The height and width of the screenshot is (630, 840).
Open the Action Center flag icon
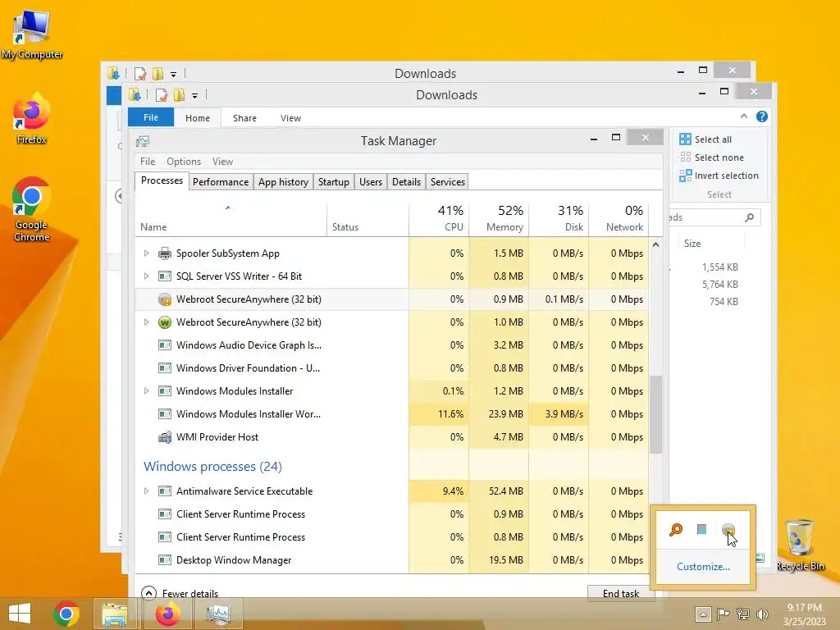(x=723, y=614)
